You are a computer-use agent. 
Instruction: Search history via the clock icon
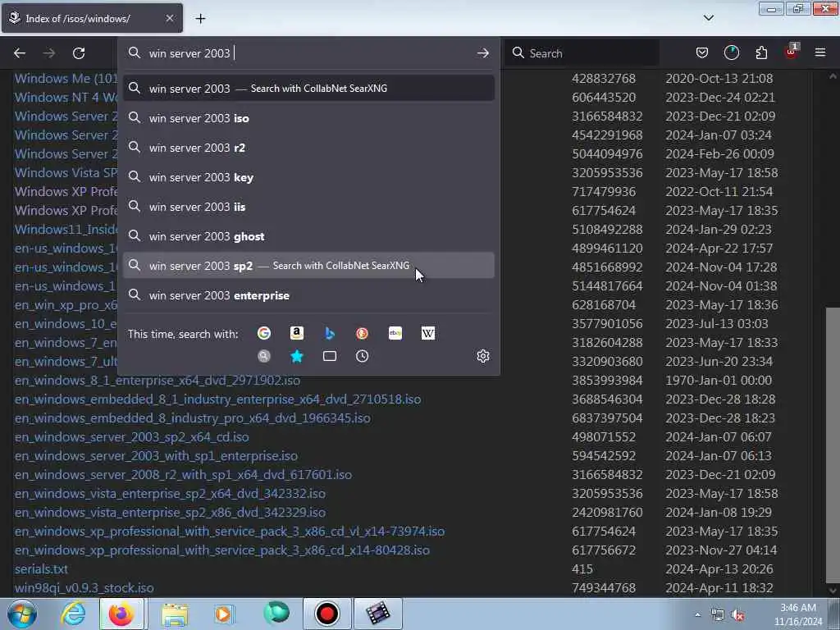362,356
